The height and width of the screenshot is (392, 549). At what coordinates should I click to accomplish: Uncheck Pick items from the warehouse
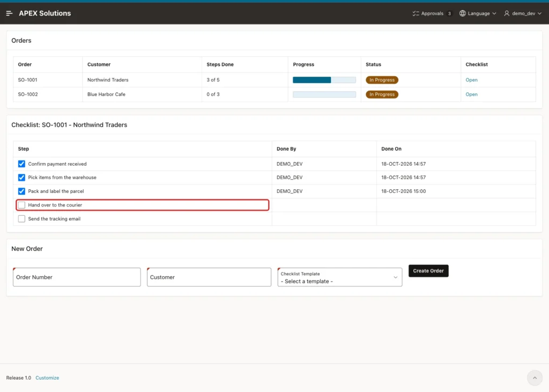pyautogui.click(x=21, y=177)
